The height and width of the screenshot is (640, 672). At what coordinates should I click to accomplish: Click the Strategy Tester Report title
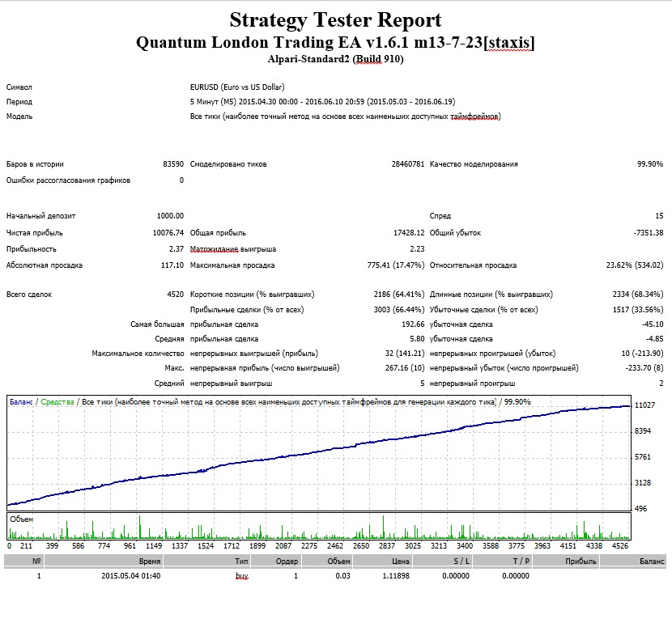(x=335, y=20)
